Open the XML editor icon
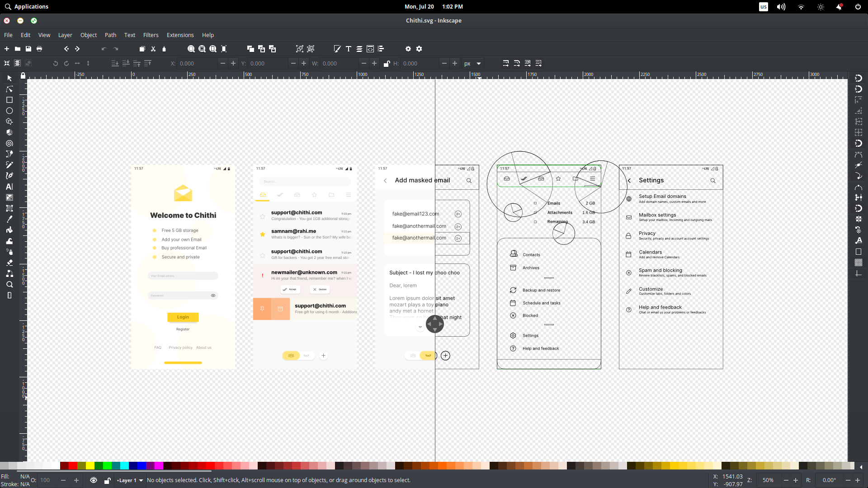This screenshot has width=868, height=488. (370, 49)
